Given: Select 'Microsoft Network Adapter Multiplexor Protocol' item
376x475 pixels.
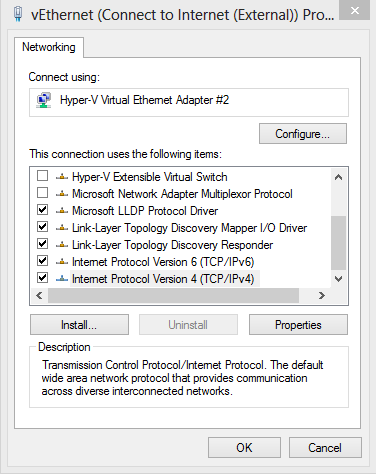Looking at the screenshot, I should pyautogui.click(x=182, y=194).
